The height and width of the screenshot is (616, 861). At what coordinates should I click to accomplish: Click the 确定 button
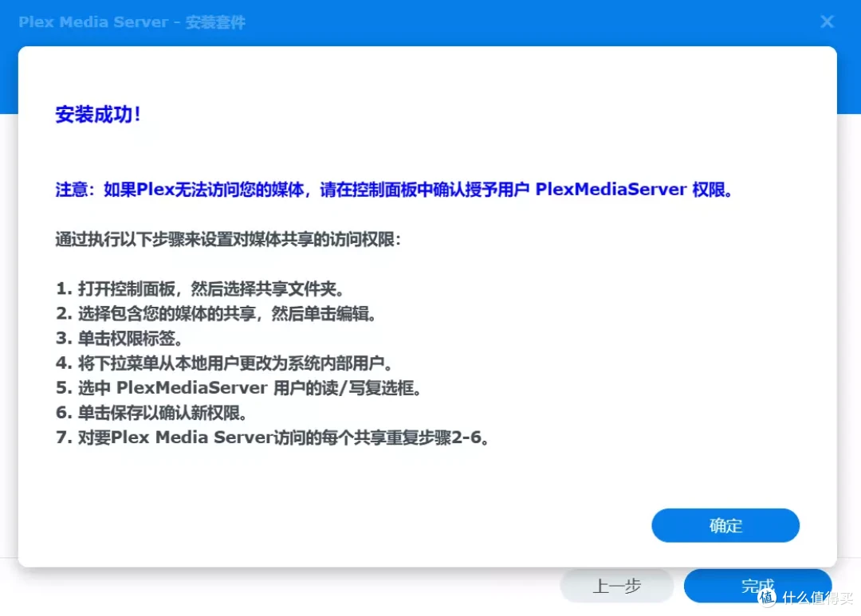click(x=725, y=525)
